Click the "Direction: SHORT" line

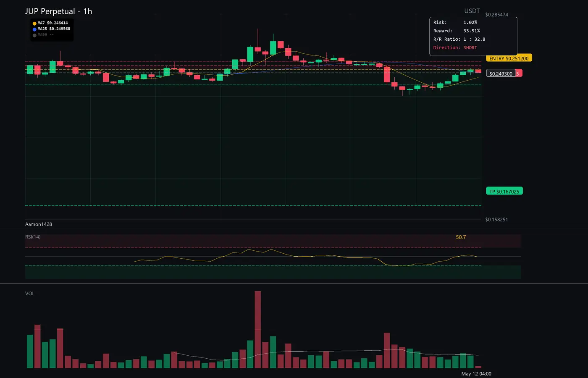point(455,47)
